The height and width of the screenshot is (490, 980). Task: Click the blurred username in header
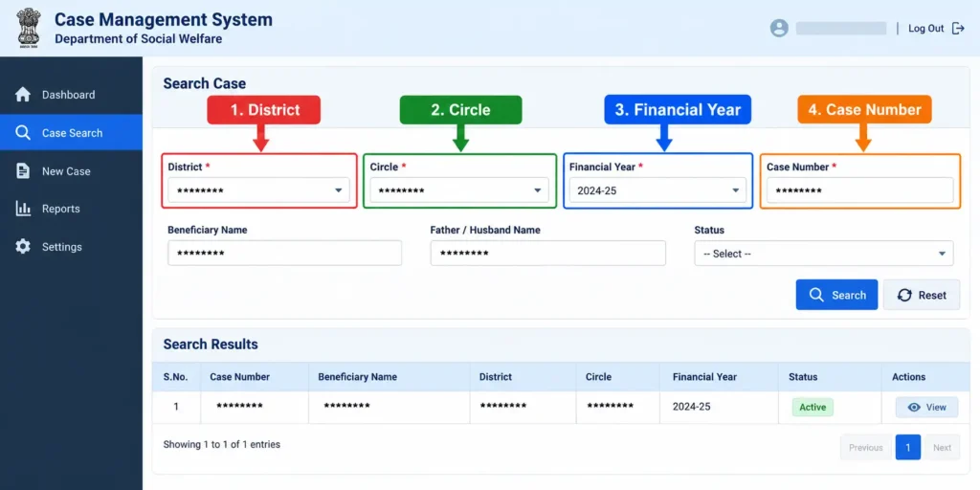coord(841,28)
